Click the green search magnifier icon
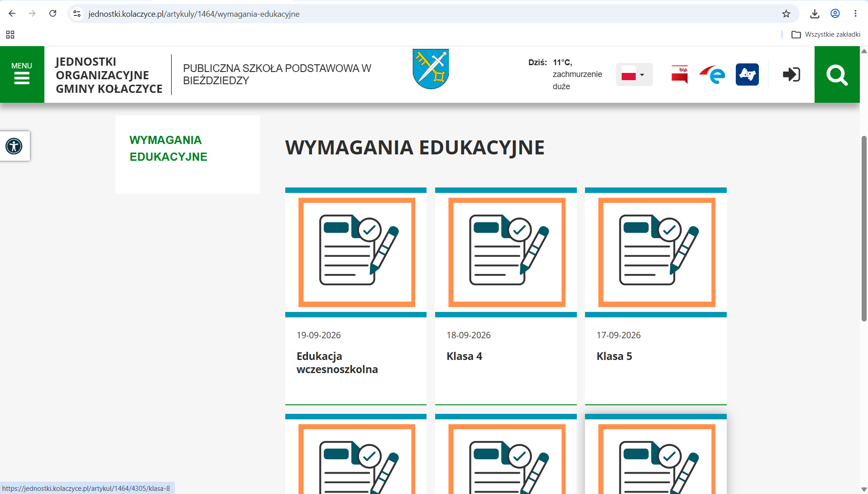The height and width of the screenshot is (494, 868). click(837, 75)
